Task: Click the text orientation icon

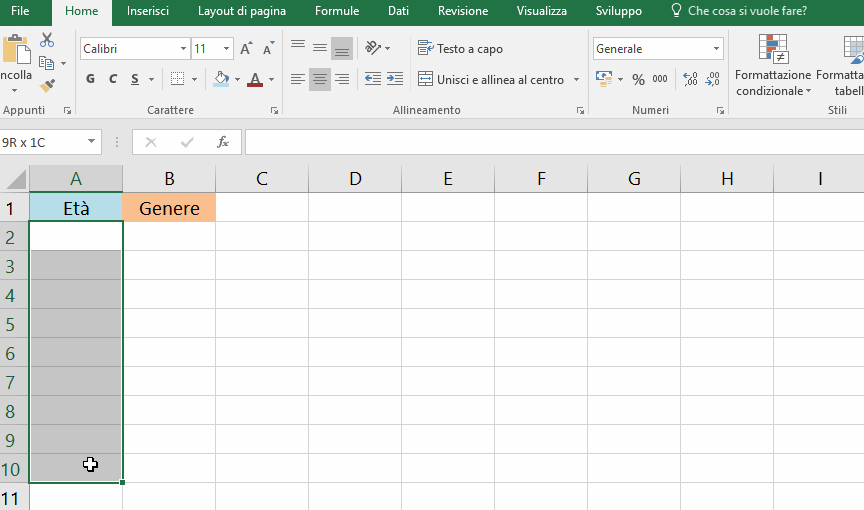Action: [x=374, y=48]
